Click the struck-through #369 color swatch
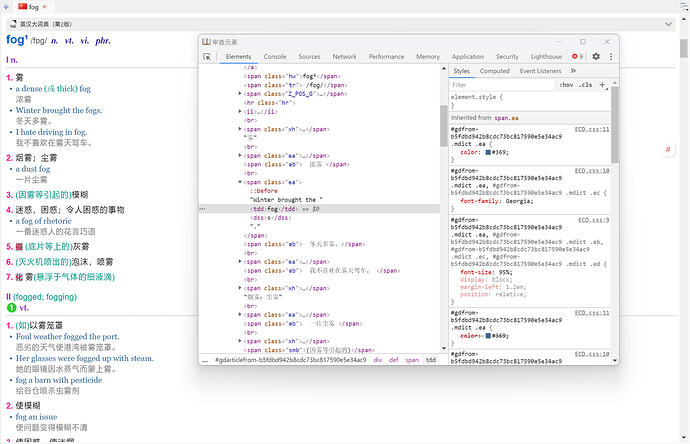690x444 pixels. 488,336
